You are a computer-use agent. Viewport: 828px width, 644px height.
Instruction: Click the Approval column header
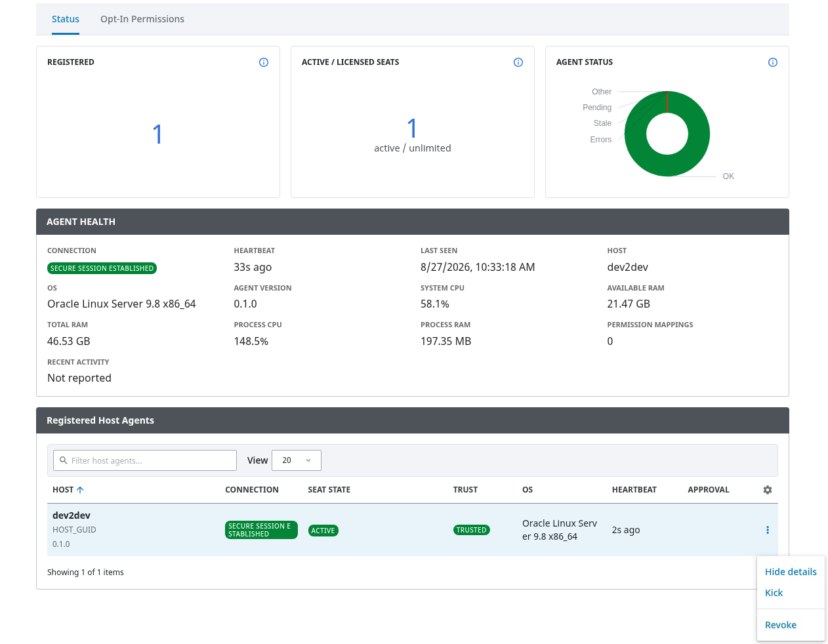tap(709, 490)
